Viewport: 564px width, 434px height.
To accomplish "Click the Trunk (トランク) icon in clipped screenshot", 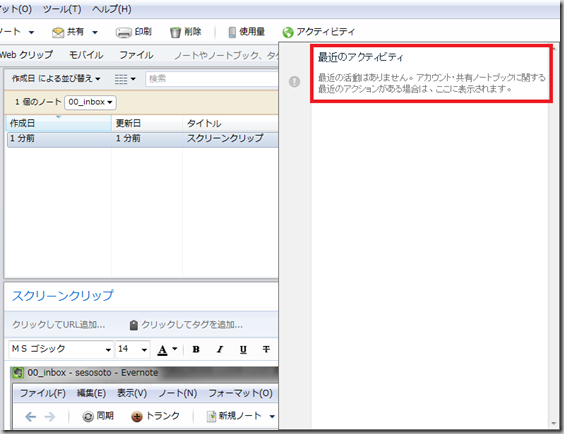I will 137,416.
